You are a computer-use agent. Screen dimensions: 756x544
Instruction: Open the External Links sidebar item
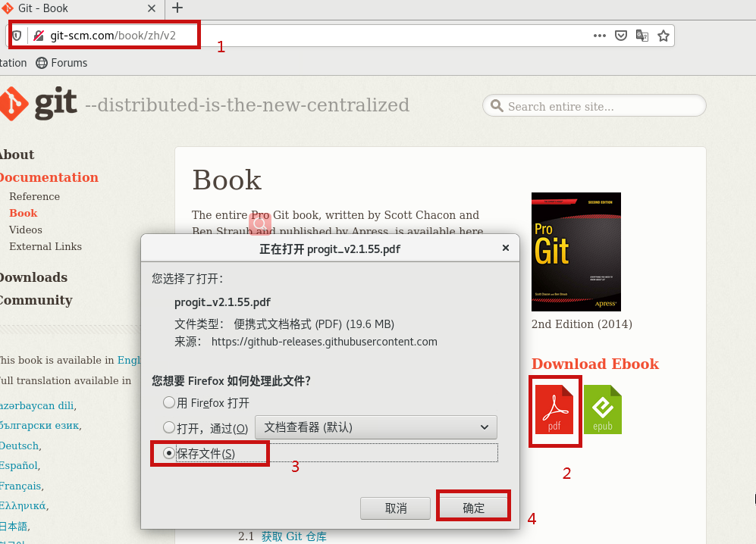[45, 246]
